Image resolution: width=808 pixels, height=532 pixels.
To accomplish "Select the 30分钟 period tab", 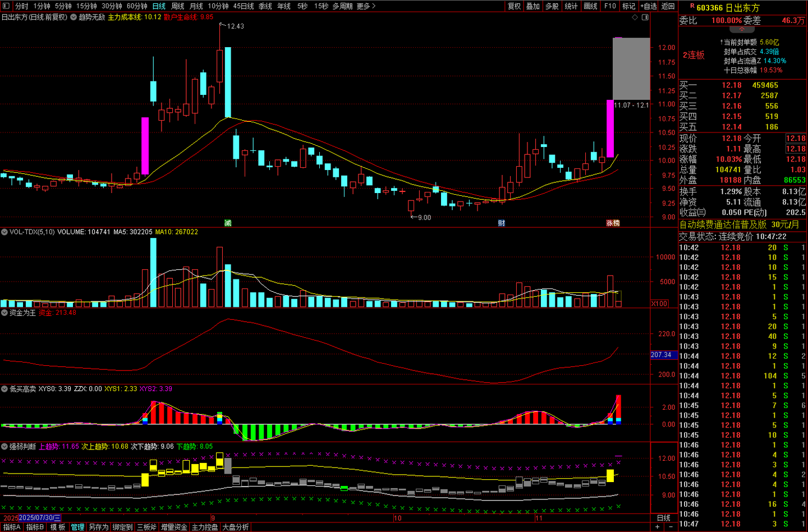I will coord(112,6).
